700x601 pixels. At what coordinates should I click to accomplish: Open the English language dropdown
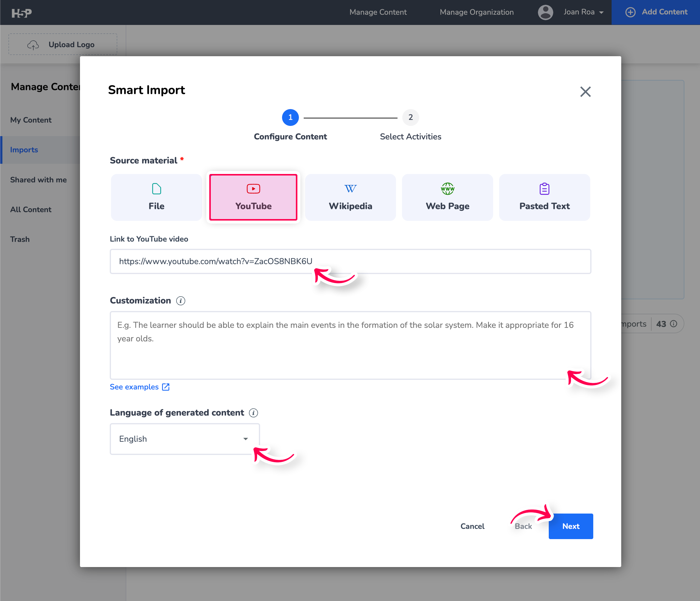(184, 439)
